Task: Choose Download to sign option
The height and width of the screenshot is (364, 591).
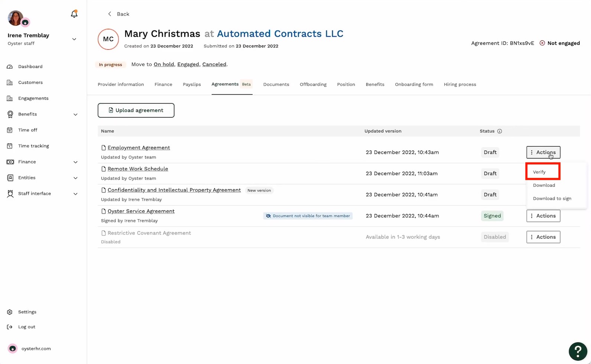Action: pos(552,199)
